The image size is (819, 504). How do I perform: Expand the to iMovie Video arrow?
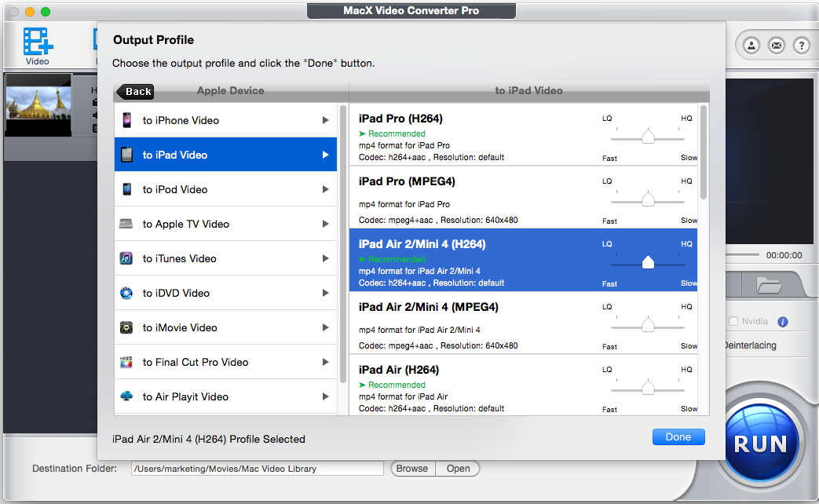325,327
